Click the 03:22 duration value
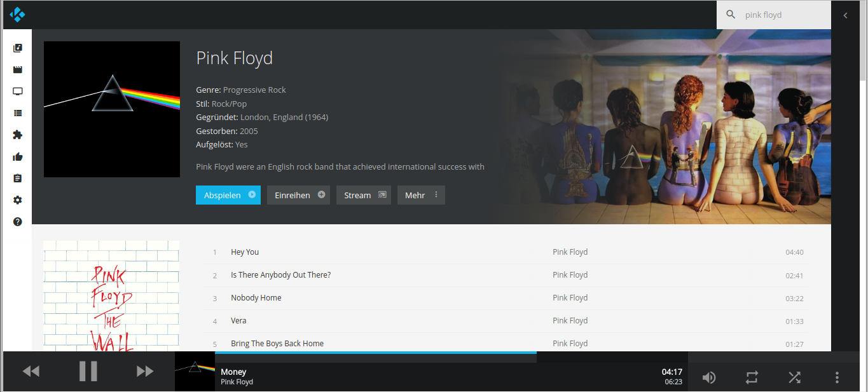868x392 pixels. (x=794, y=299)
